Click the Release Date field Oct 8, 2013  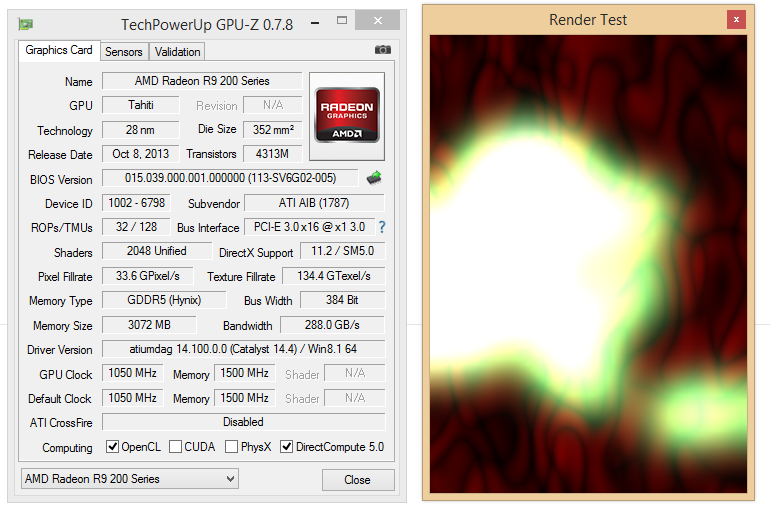pos(141,154)
